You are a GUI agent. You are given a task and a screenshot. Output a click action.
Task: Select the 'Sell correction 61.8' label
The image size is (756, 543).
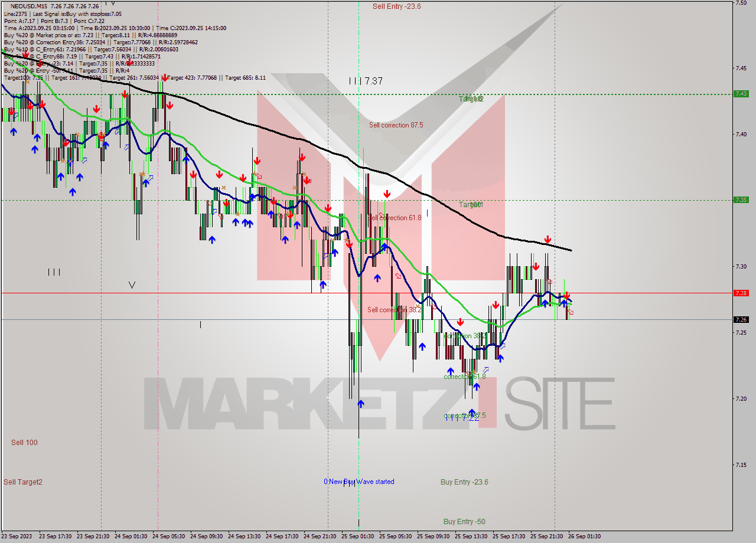pos(395,218)
